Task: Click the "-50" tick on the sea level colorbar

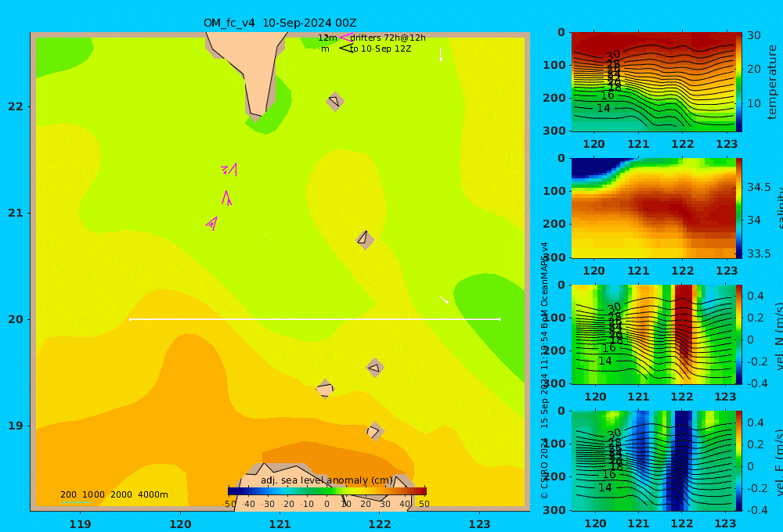Action: [x=229, y=504]
